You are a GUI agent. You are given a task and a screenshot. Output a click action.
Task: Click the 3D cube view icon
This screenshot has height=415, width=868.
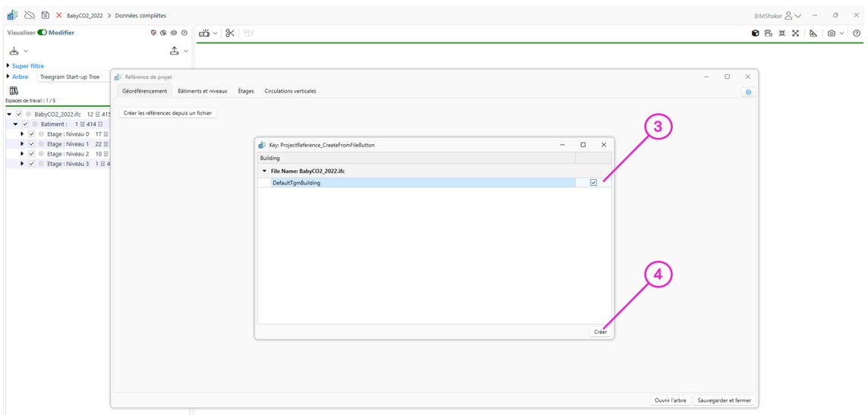coord(755,33)
